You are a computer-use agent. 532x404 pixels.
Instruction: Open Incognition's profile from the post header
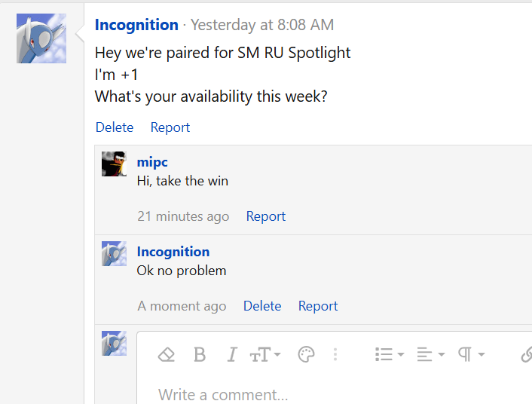(136, 25)
